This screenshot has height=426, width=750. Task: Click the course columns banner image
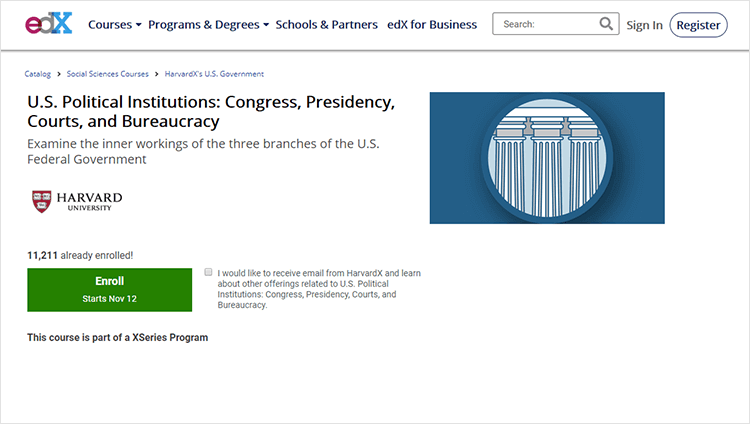pyautogui.click(x=547, y=158)
